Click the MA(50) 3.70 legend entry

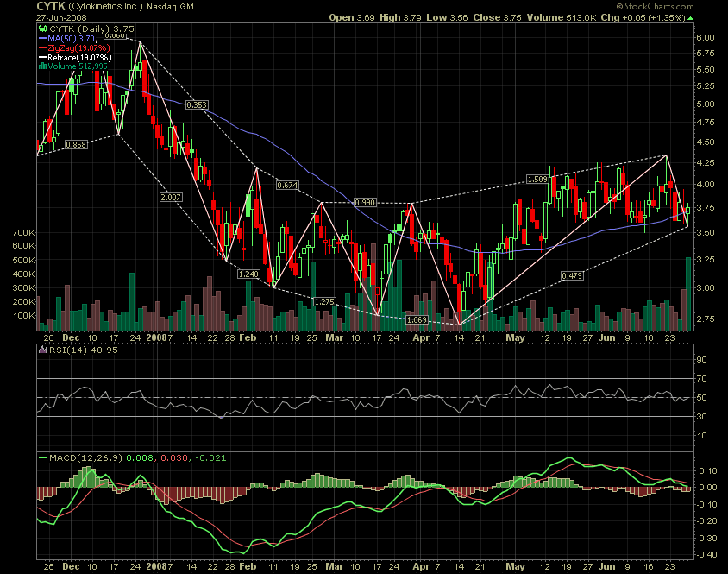coord(71,39)
